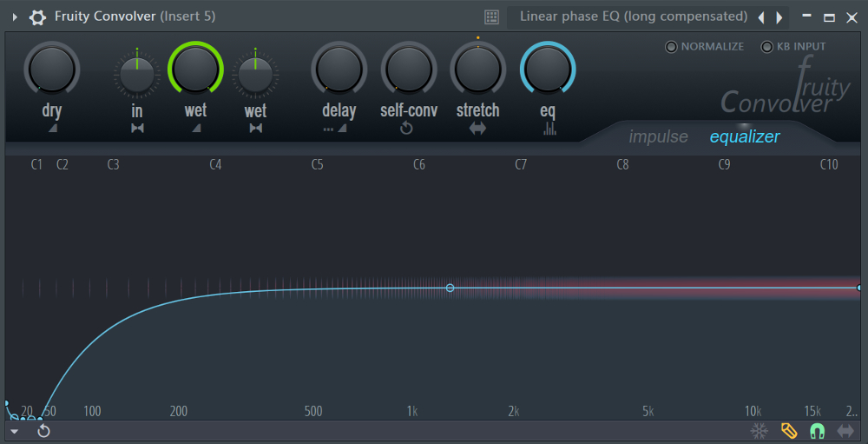This screenshot has width=868, height=444.
Task: Open the envelope options dropdown arrow at bottom-left
Action: coord(15,431)
